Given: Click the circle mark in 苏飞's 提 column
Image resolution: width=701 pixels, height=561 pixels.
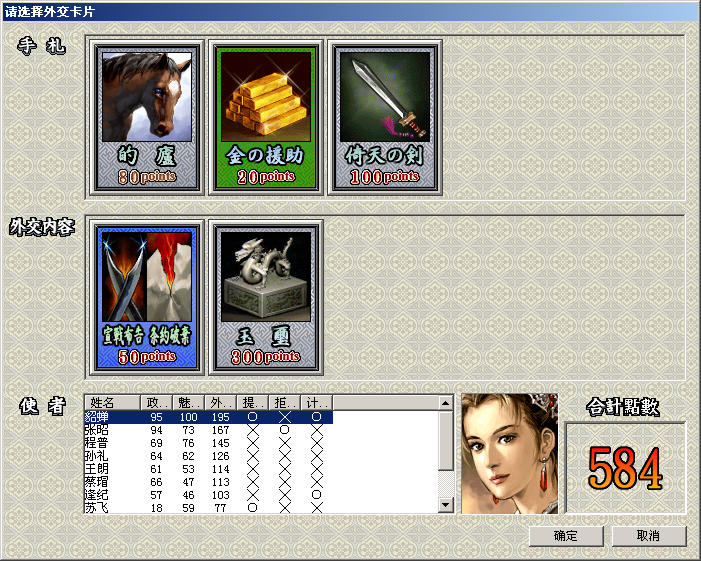Looking at the screenshot, I should (x=253, y=507).
